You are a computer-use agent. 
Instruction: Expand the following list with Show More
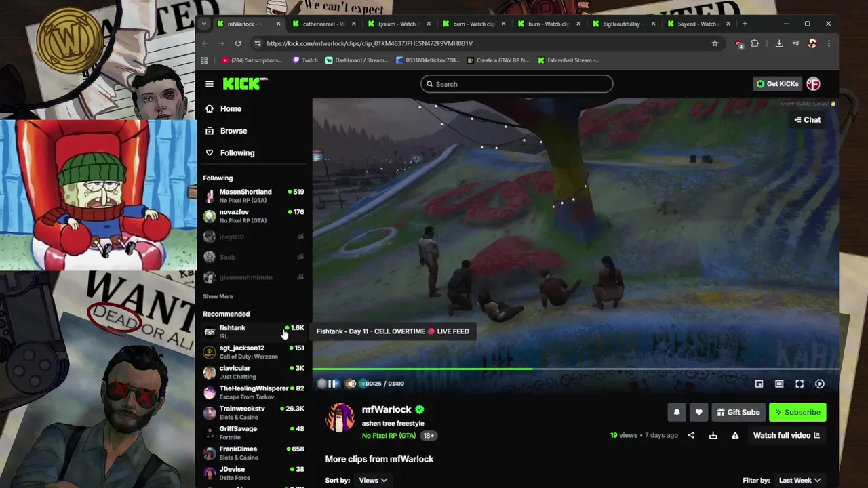(x=218, y=296)
